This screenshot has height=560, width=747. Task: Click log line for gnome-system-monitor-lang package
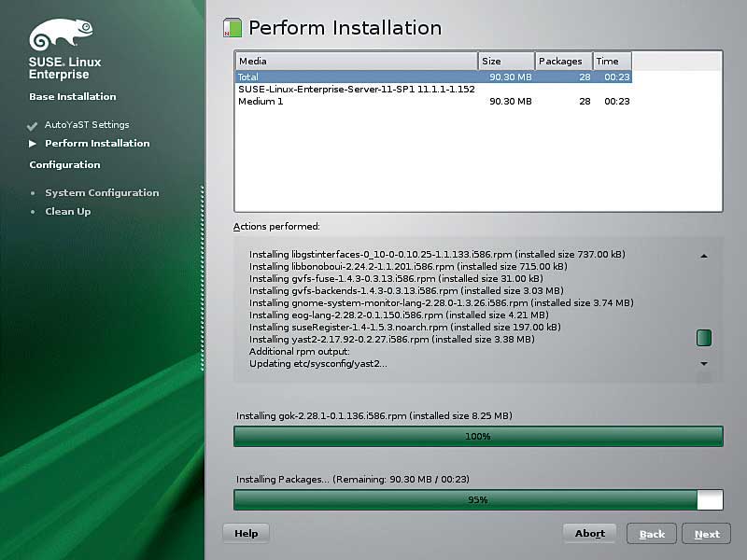[x=441, y=302]
